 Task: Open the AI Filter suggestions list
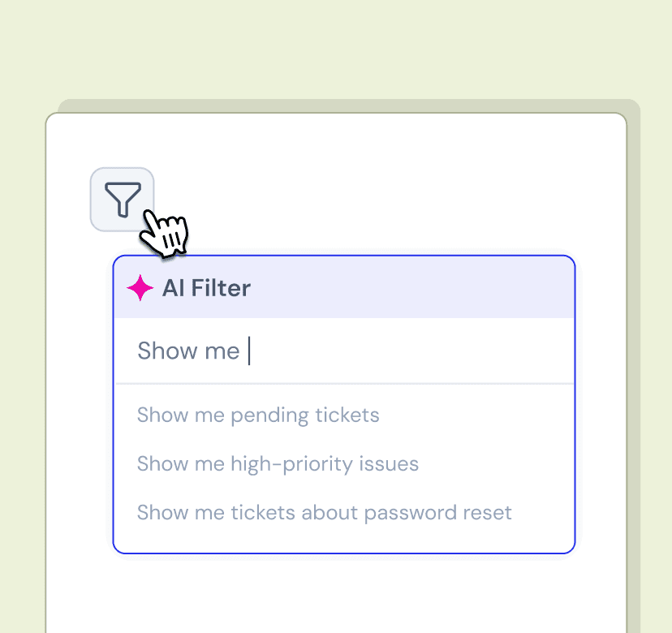(344, 463)
